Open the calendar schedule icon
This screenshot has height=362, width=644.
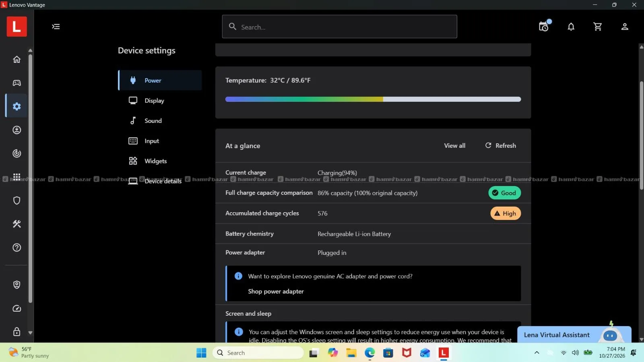(x=544, y=27)
